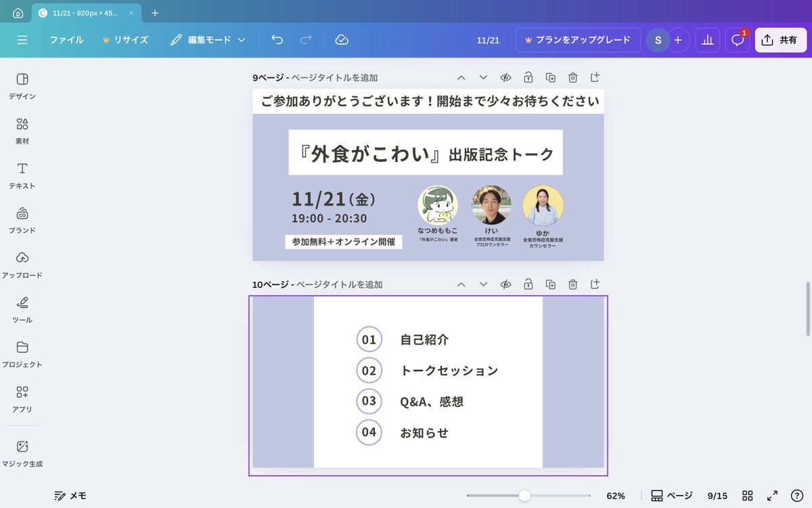Viewport: 812px width, 508px height.
Task: Open the アップロード (Uploads) panel
Action: [x=22, y=265]
